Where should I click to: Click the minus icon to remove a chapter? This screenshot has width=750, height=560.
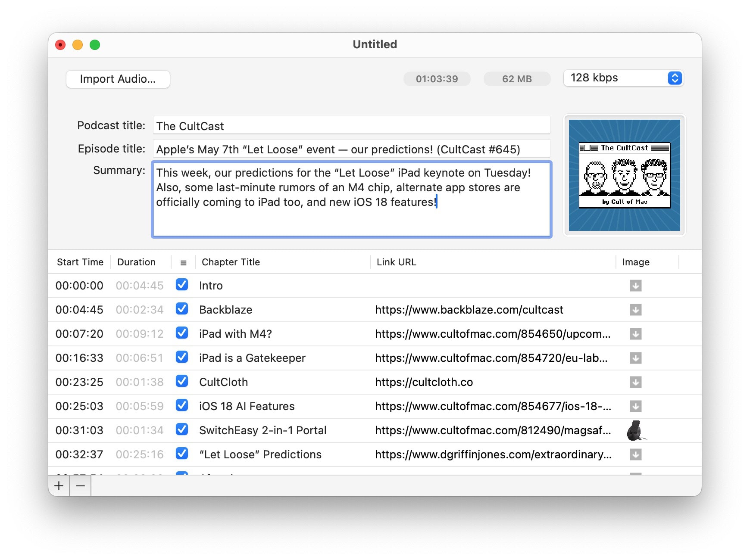[x=80, y=486]
